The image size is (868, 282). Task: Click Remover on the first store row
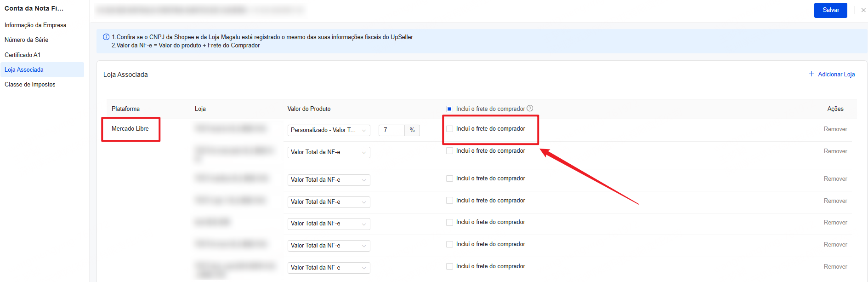coord(835,129)
